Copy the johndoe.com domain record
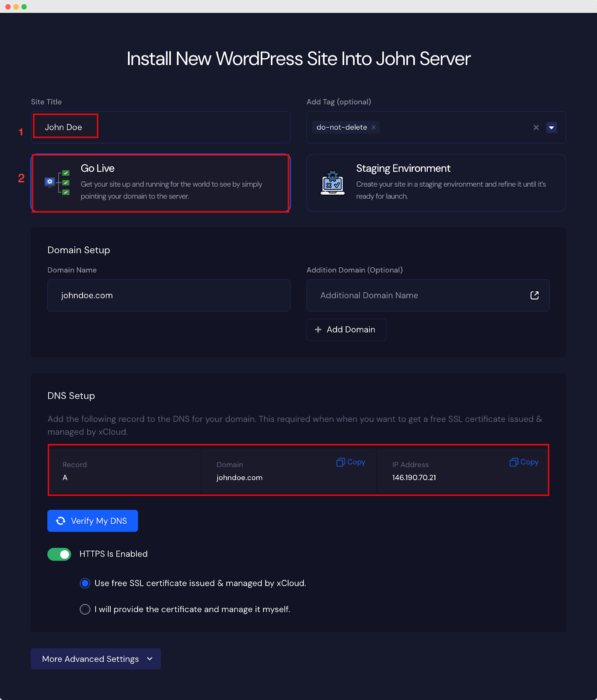Viewport: 597px width, 700px height. pos(351,462)
